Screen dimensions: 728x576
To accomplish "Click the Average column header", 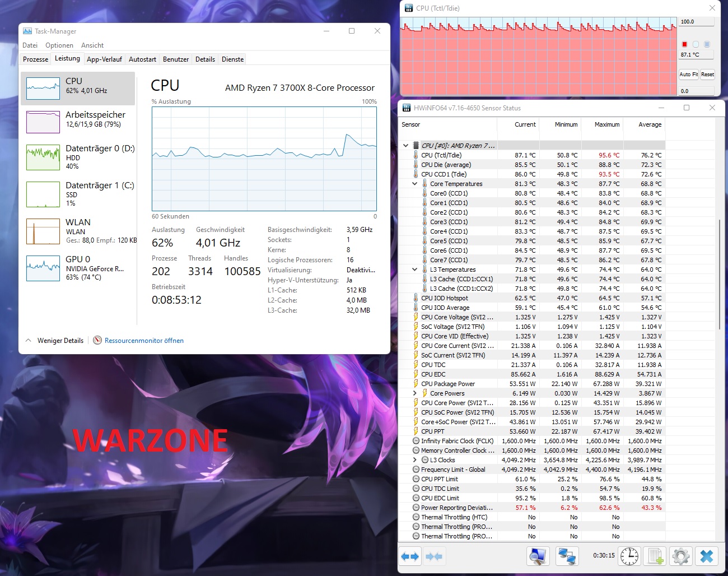I will [x=644, y=125].
